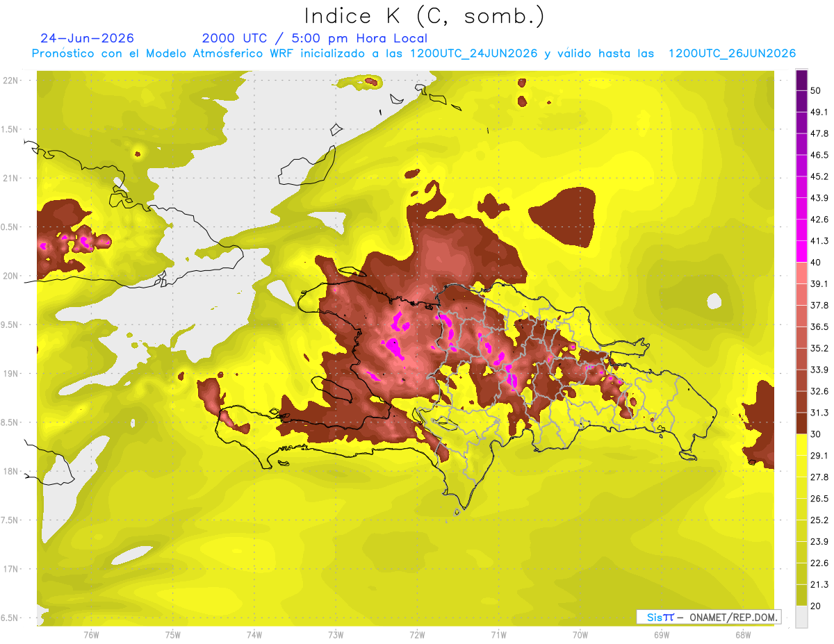Click the 22N latitude label
The height and width of the screenshot is (644, 834).
(11, 81)
